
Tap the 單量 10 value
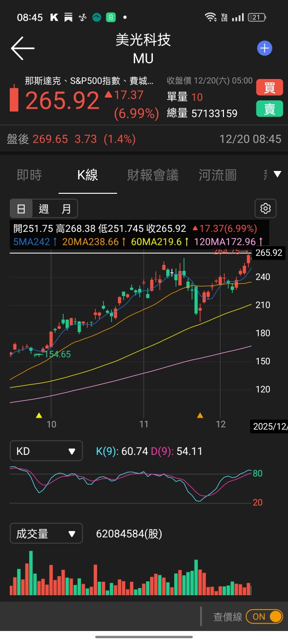click(x=185, y=97)
